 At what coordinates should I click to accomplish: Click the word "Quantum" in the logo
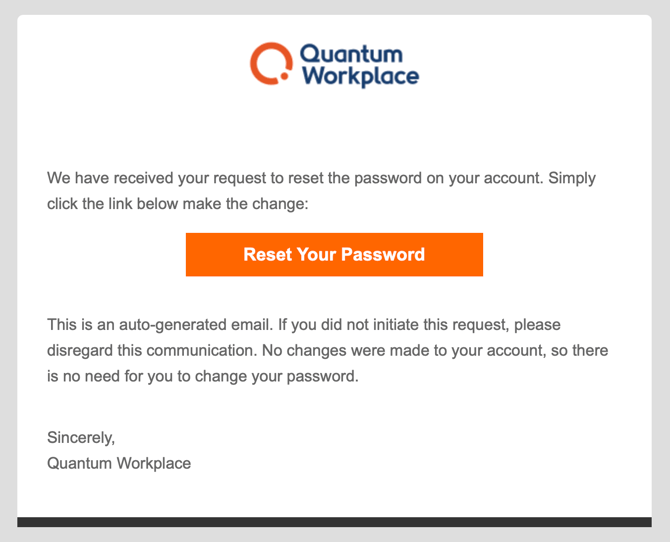(x=337, y=53)
